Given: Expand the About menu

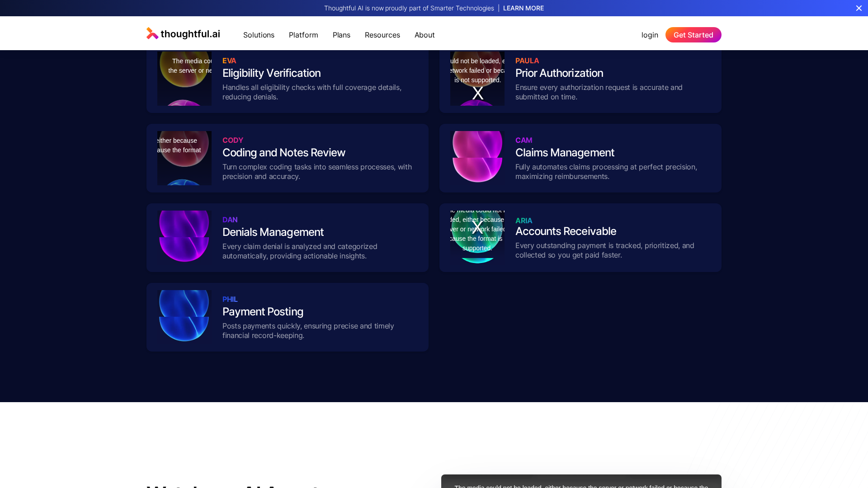Looking at the screenshot, I should click(424, 35).
